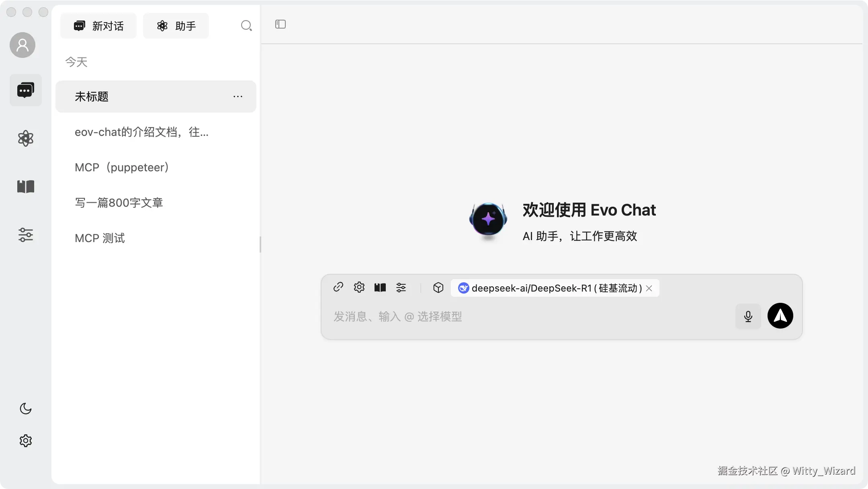
Task: Open the knowledge base book icon in sidebar
Action: point(25,187)
